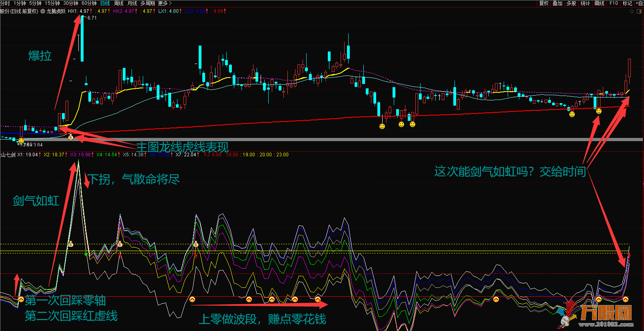Select the 日线 daily chart tab
Image resolution: width=644 pixels, height=331 pixels.
click(x=105, y=3)
